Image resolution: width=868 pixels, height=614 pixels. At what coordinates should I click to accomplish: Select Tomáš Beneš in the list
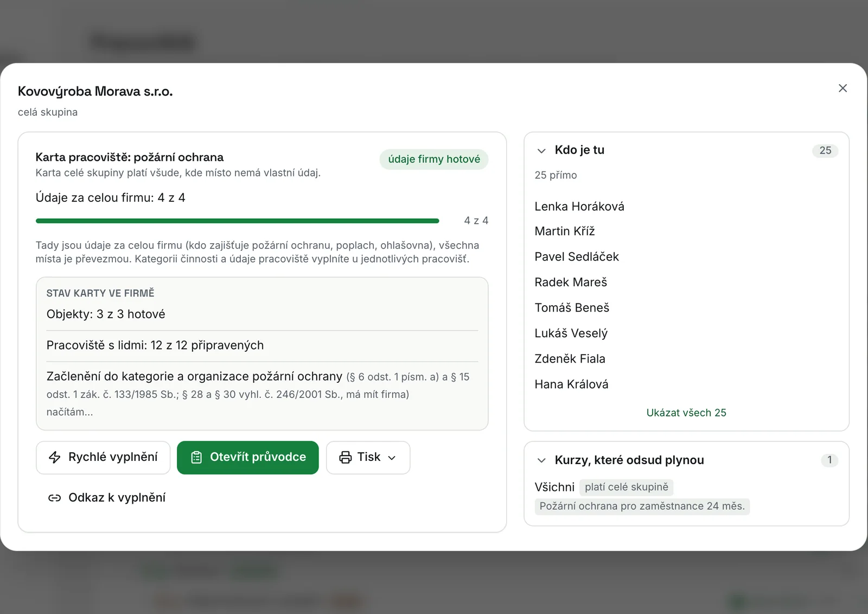coord(572,308)
